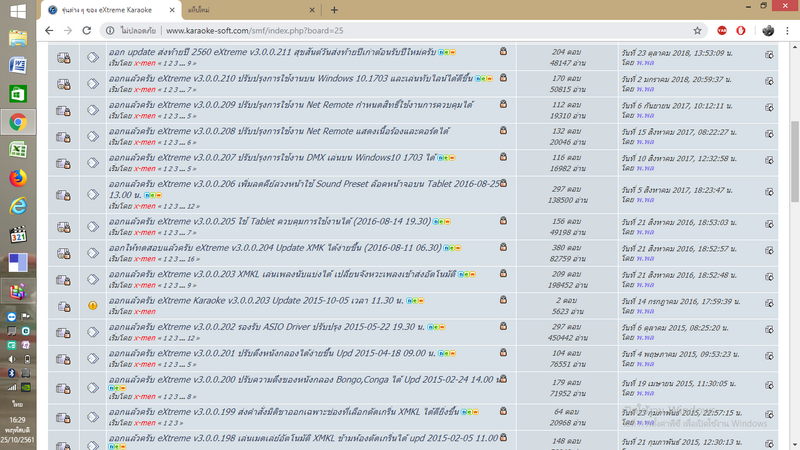
Task: Jump to last post of v3.0.0.201 topic
Action: click(769, 356)
